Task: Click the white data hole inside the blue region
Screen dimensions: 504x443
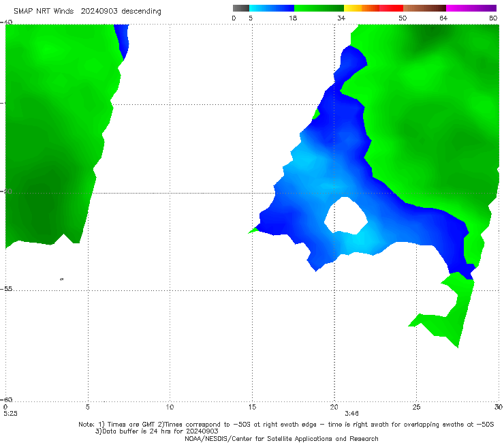Action: click(346, 215)
